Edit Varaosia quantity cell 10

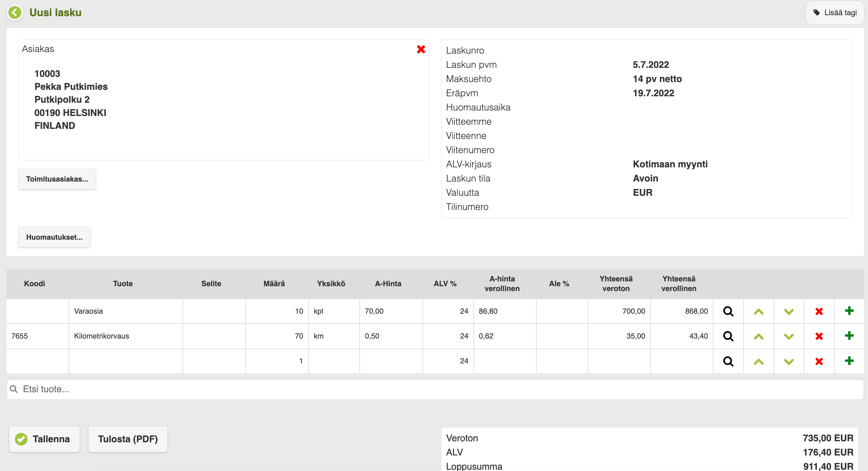pyautogui.click(x=277, y=311)
